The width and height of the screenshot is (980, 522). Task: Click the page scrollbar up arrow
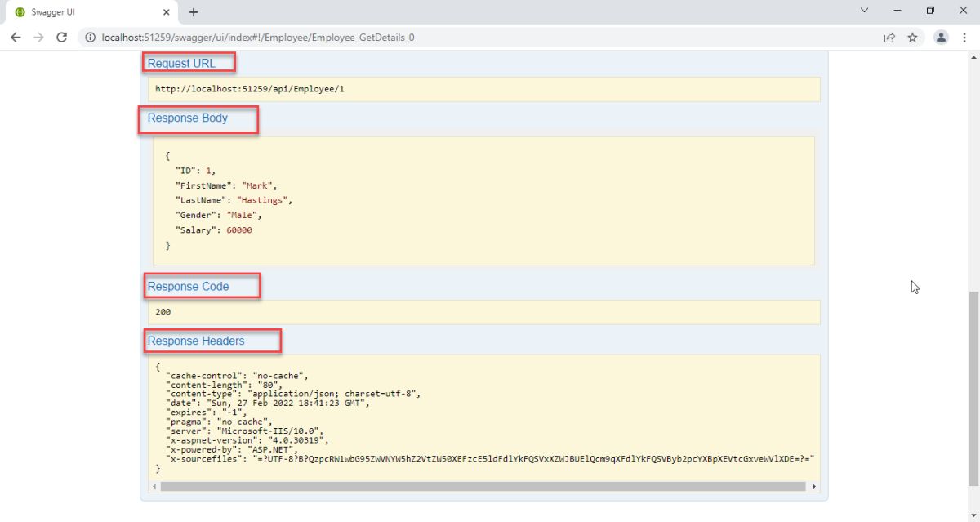point(973,57)
